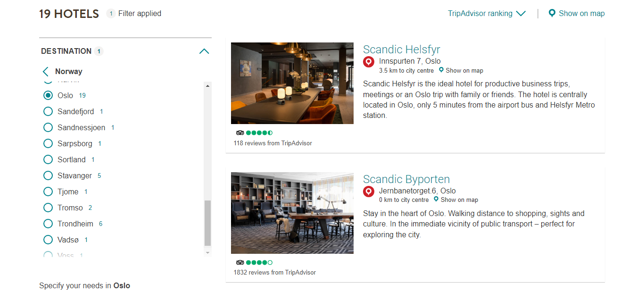Select the Vadsø destination option
This screenshot has width=644, height=292.
[x=48, y=240]
